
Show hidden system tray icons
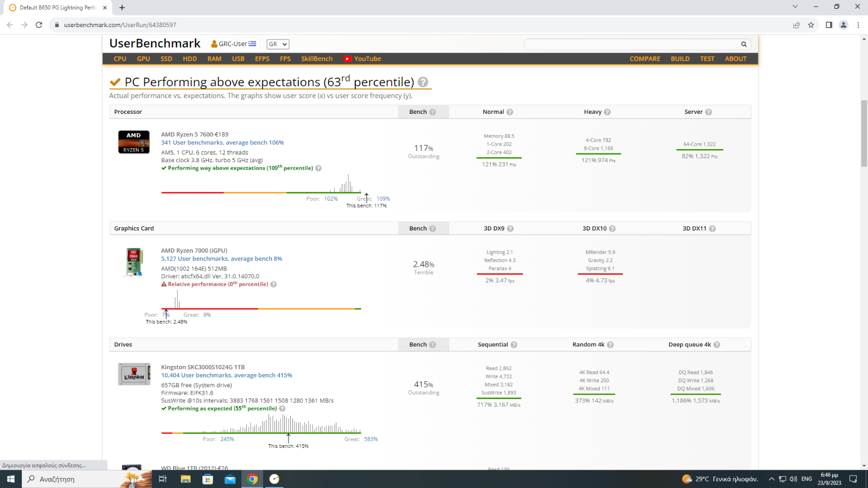click(771, 479)
